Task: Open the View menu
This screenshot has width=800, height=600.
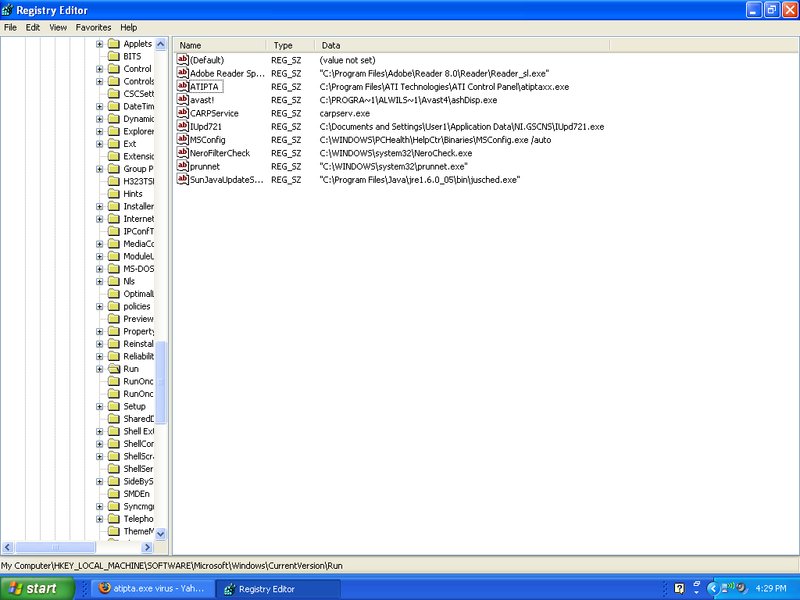Action: coord(58,28)
